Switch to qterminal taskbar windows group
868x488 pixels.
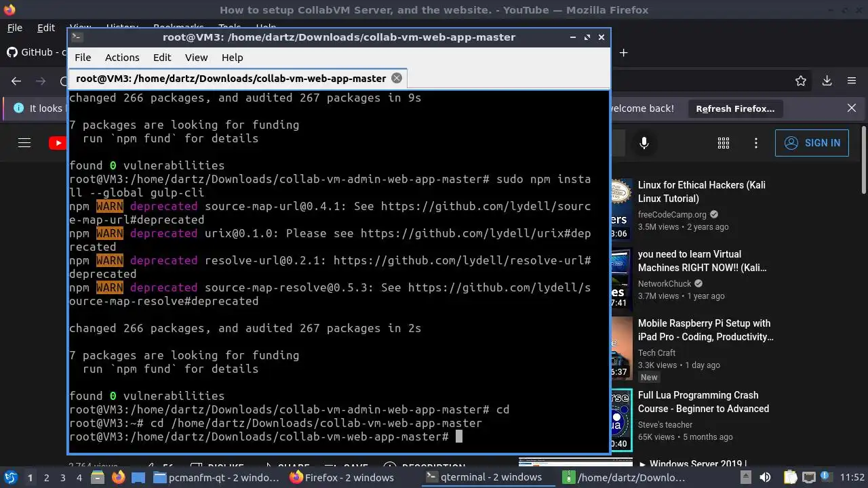point(488,478)
